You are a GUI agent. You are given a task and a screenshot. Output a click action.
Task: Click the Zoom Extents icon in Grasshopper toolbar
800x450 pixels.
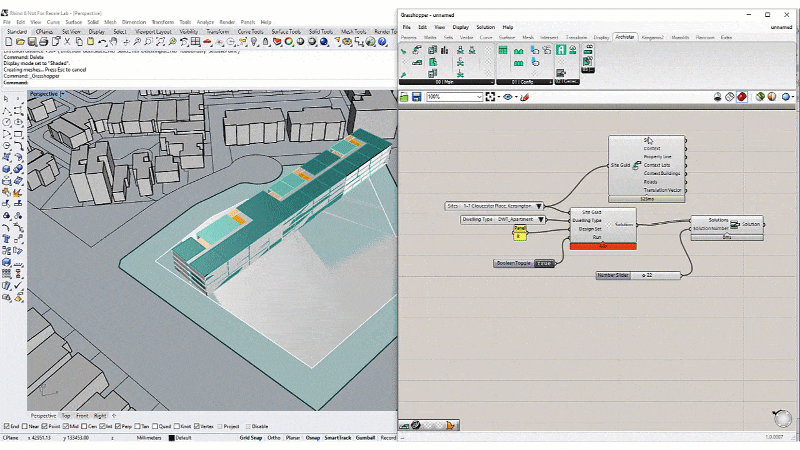[490, 96]
